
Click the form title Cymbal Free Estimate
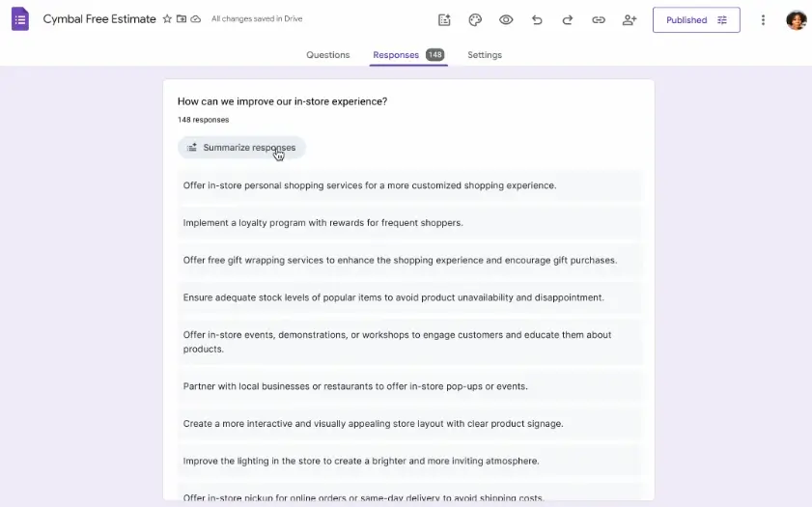click(99, 19)
